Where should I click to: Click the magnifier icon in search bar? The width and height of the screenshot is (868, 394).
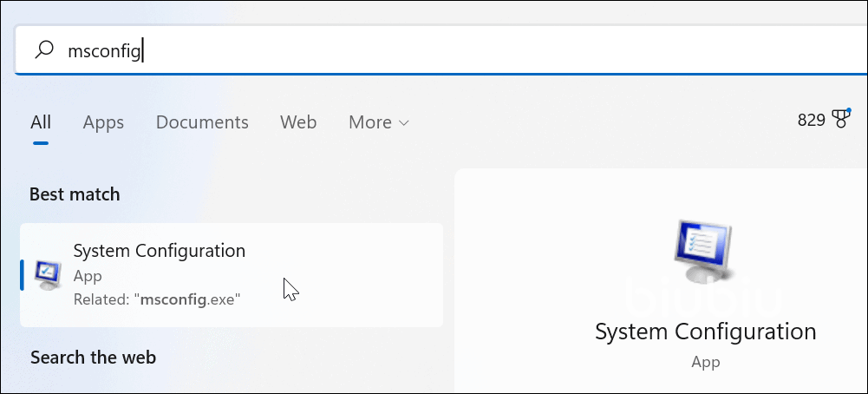click(x=43, y=50)
